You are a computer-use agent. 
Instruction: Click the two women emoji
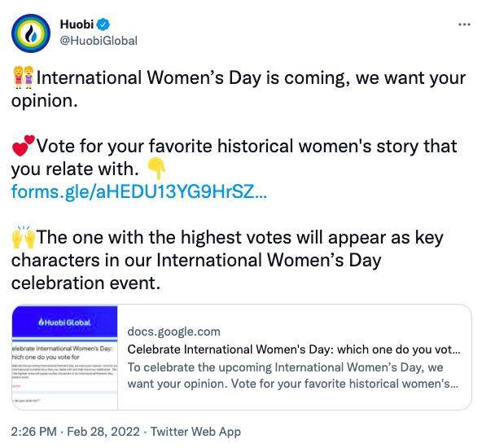click(x=24, y=77)
